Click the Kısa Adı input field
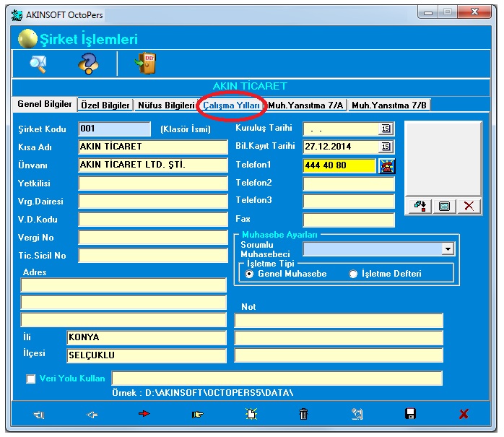This screenshot has height=437, width=504. tap(153, 147)
